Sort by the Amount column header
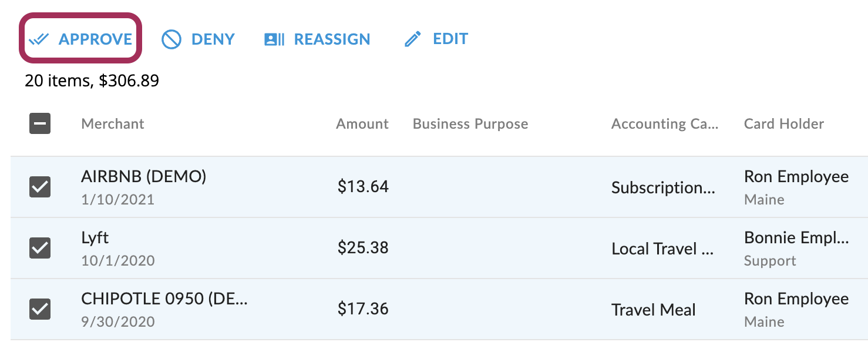Screen dimensions: 868x342 pyautogui.click(x=362, y=123)
